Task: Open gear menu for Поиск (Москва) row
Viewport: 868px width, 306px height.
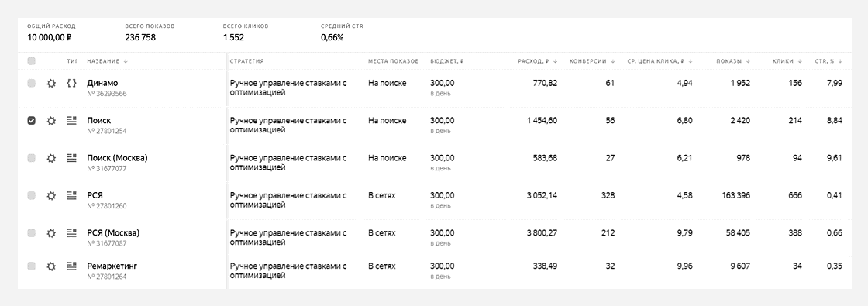Action: pyautogui.click(x=51, y=158)
